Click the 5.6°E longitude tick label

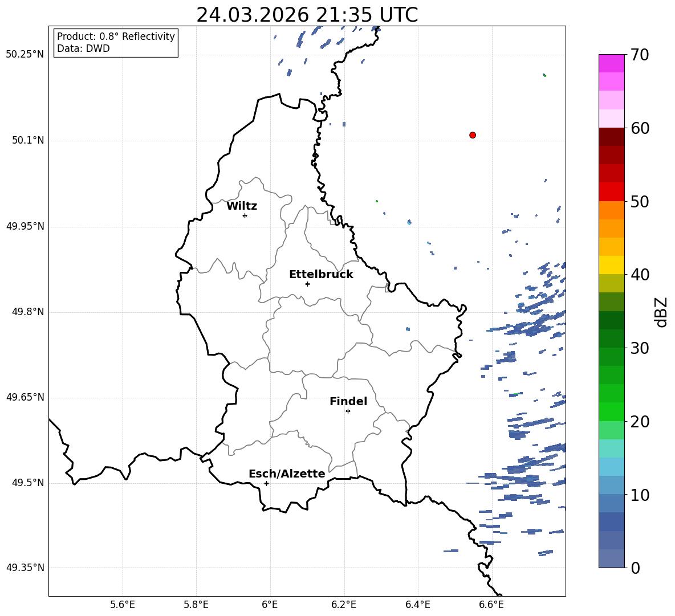click(123, 605)
